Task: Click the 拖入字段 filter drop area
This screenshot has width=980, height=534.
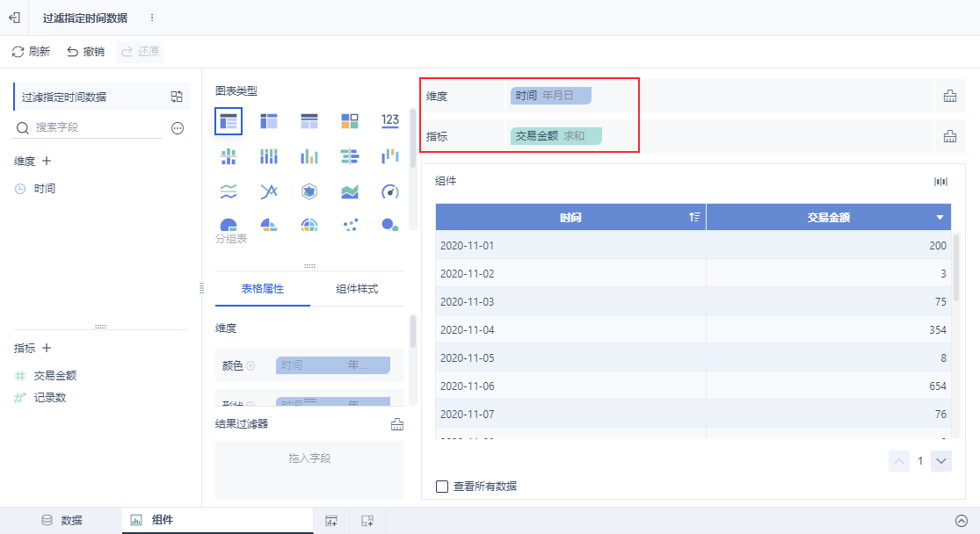Action: pos(309,470)
